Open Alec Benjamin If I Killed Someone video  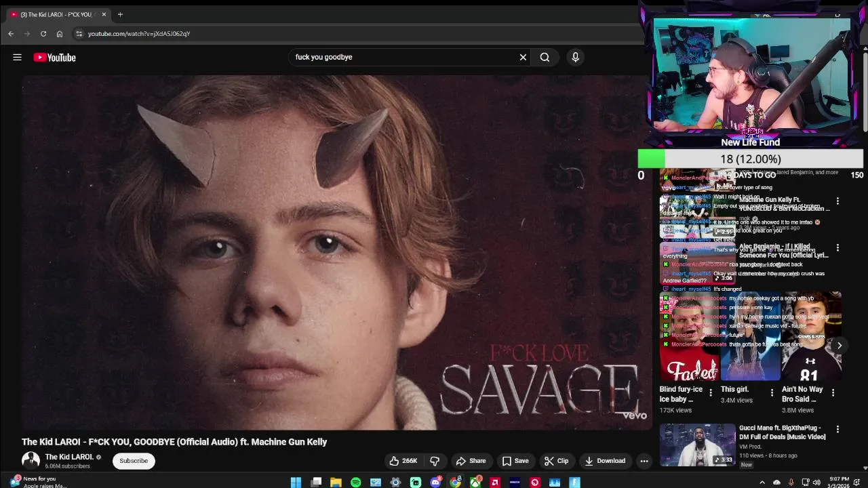click(784, 251)
